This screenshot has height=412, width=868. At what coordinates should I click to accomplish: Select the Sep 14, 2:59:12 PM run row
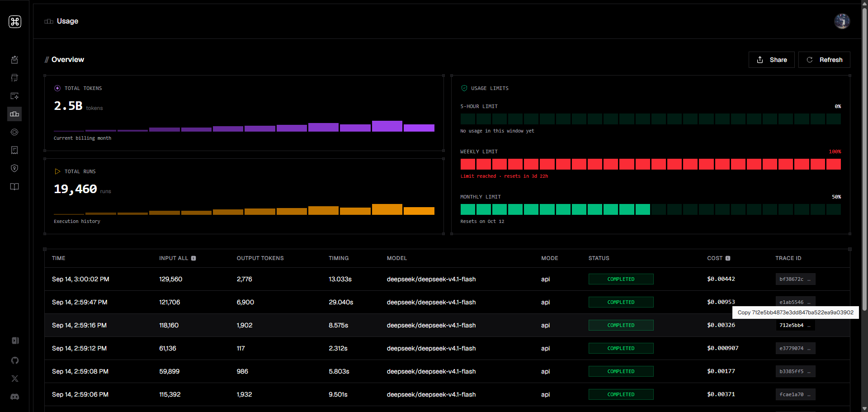coord(447,348)
